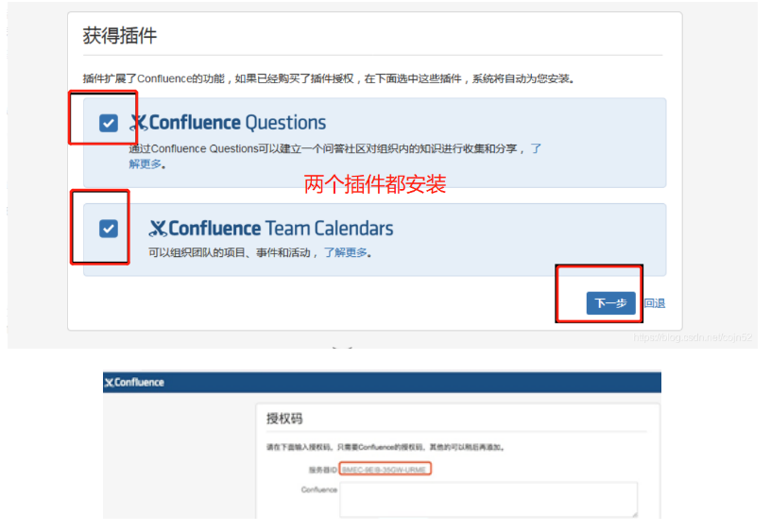Uncheck the Confluence Team Calendars checkbox
The image size is (771, 532).
click(108, 229)
